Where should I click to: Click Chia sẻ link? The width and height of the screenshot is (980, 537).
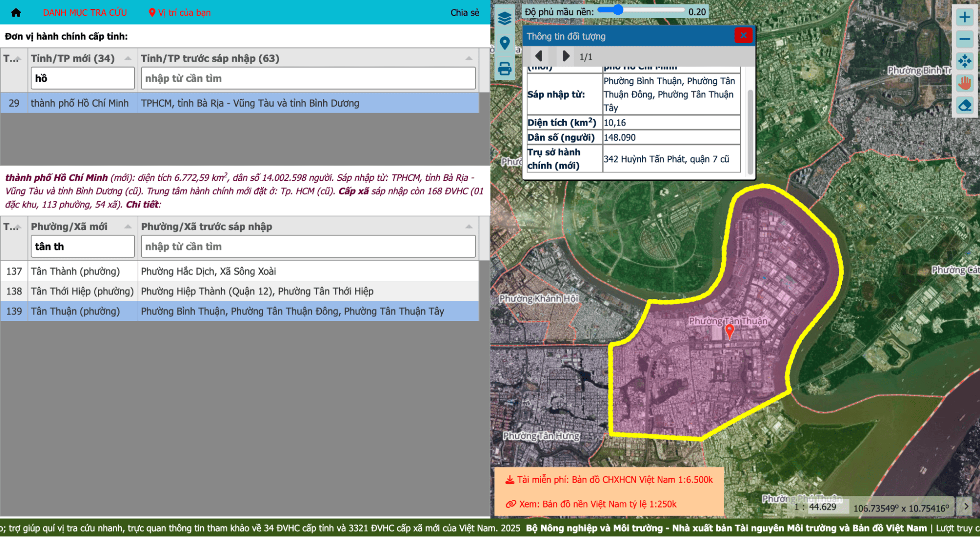point(464,13)
